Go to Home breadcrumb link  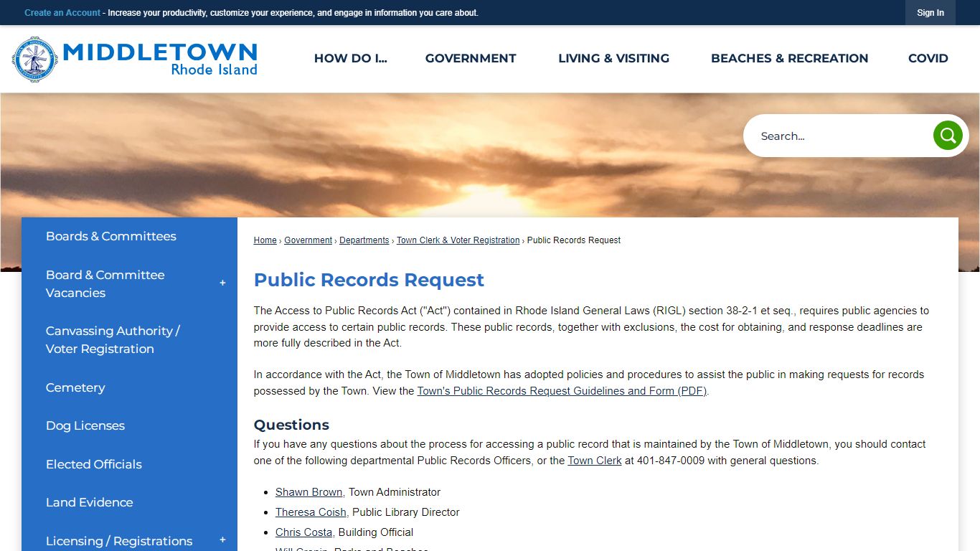tap(265, 240)
